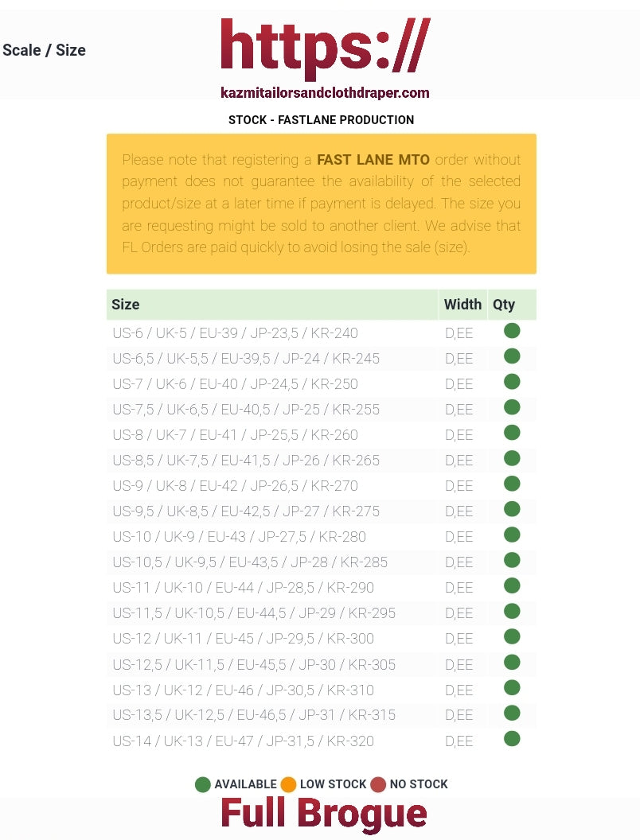Click the green dot for US-14 size
The width and height of the screenshot is (640, 840).
click(512, 738)
